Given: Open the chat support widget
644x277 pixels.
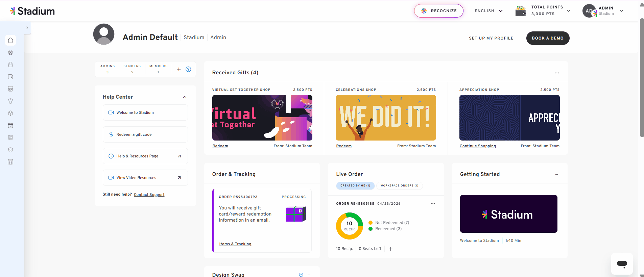Looking at the screenshot, I should point(622,264).
